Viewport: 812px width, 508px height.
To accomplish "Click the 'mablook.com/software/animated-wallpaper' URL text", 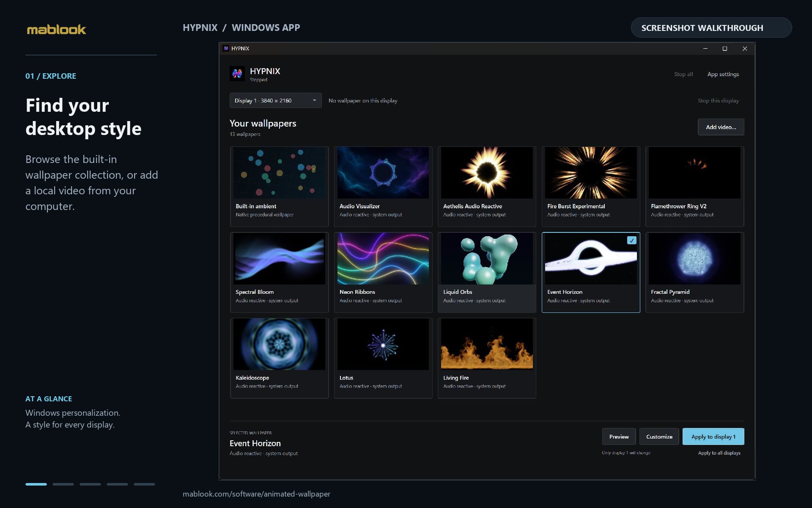I will tap(256, 494).
